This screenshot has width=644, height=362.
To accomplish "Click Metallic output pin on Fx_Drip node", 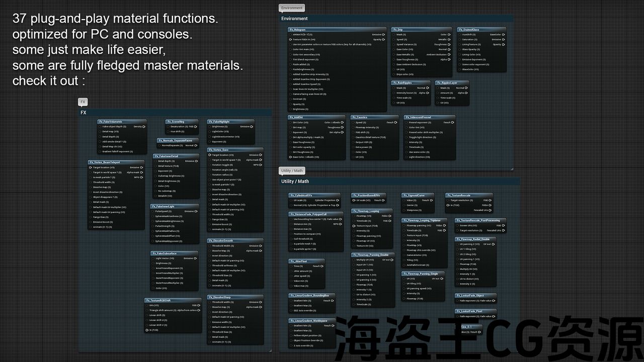I will [x=449, y=40].
